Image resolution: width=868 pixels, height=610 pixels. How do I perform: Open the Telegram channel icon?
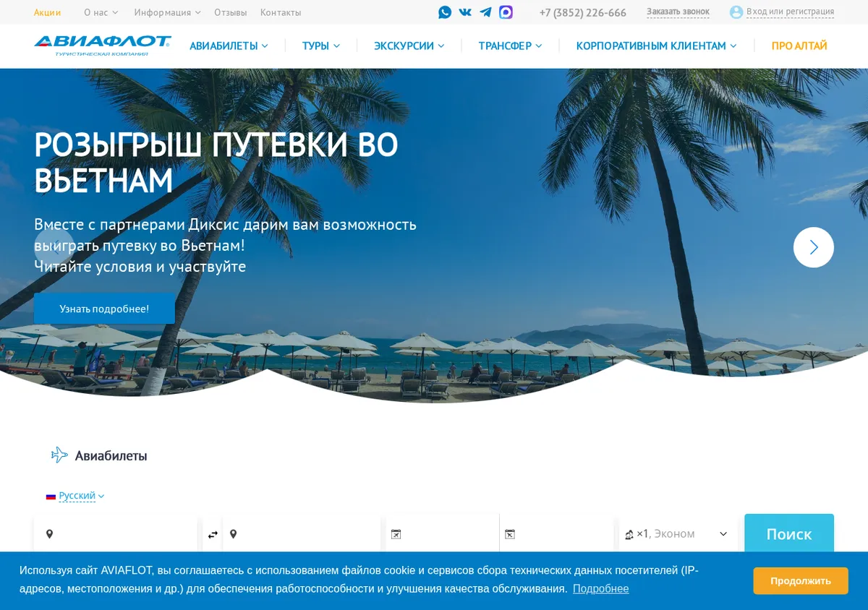tap(485, 12)
